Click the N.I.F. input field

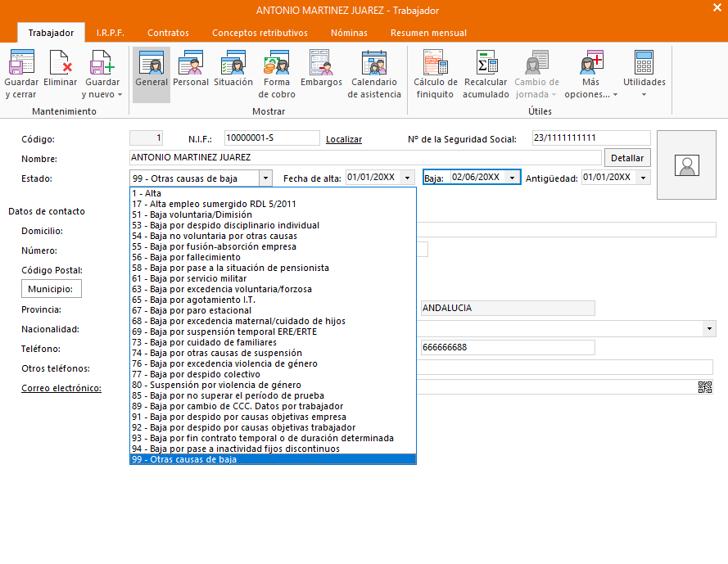[x=272, y=138]
